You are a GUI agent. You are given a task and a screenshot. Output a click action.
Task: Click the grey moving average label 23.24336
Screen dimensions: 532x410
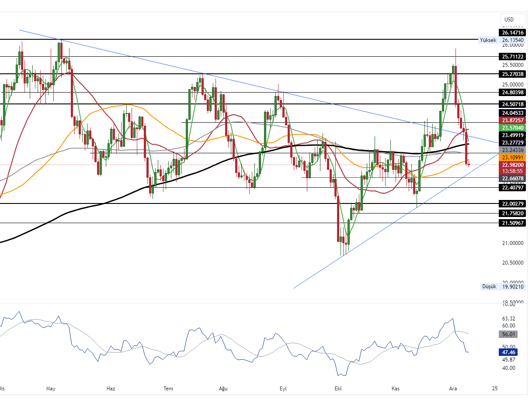pyautogui.click(x=513, y=150)
